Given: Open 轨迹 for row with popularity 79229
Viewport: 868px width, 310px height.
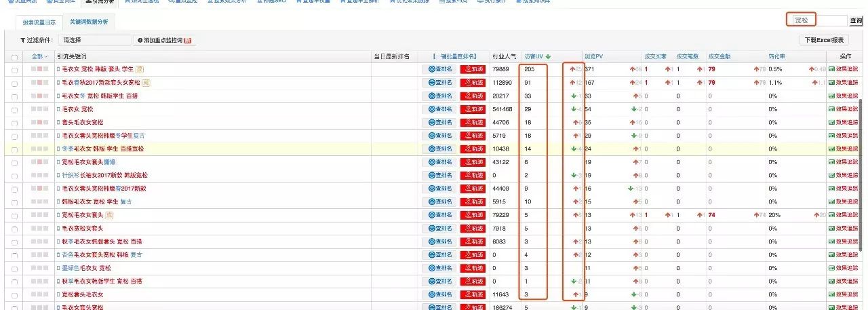Looking at the screenshot, I should click(x=473, y=215).
